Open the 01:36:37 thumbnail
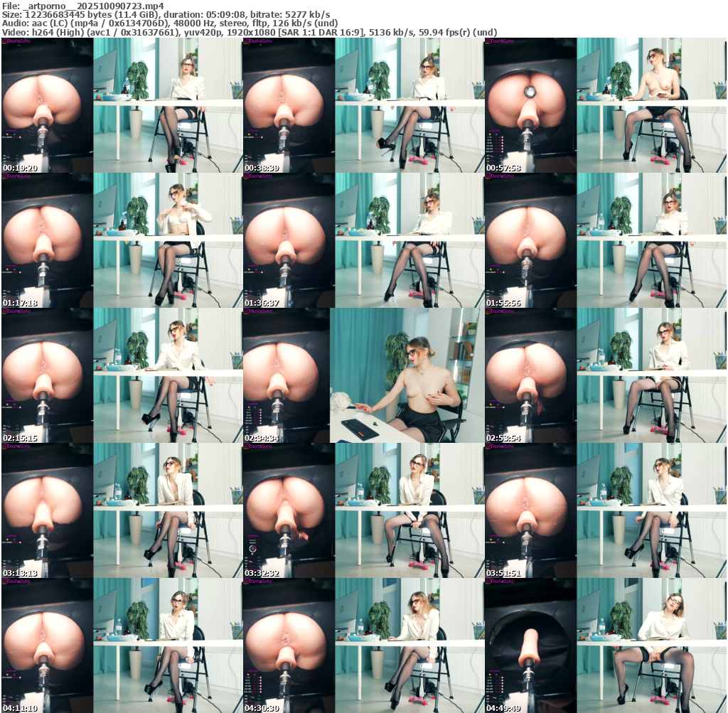This screenshot has height=713, width=728. click(x=363, y=240)
